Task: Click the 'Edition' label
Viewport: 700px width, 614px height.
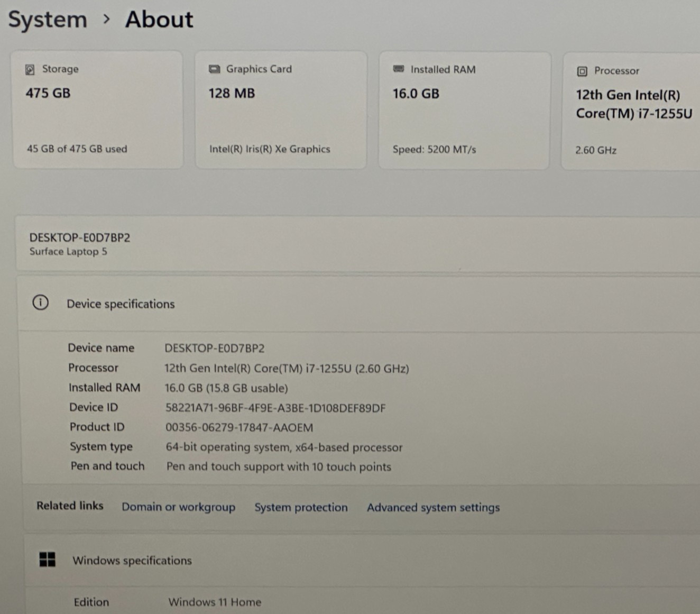Action: pyautogui.click(x=91, y=602)
